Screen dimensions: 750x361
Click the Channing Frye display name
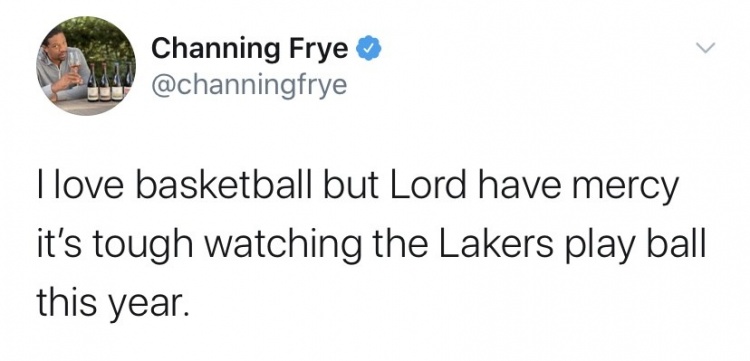pos(250,50)
